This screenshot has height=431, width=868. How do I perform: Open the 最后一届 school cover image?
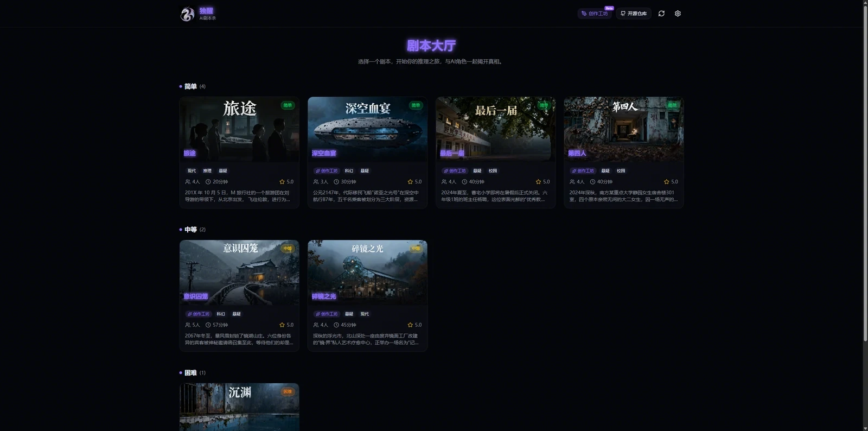[x=495, y=129]
